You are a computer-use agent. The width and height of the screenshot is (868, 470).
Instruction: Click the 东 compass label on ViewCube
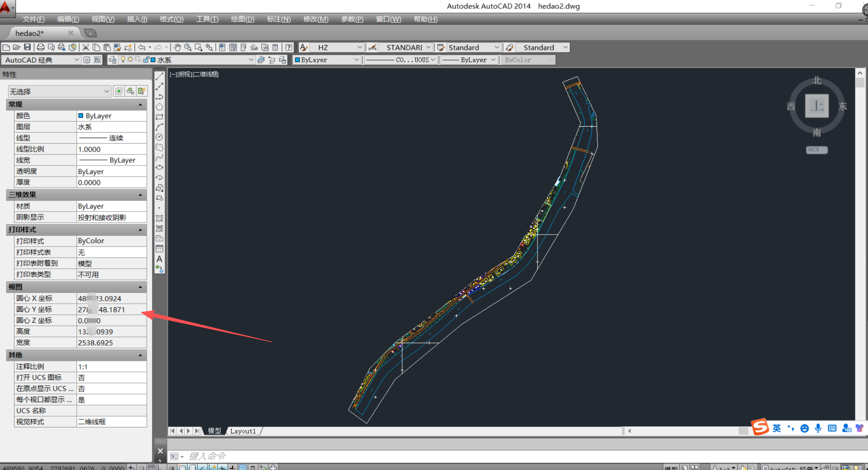pyautogui.click(x=843, y=106)
